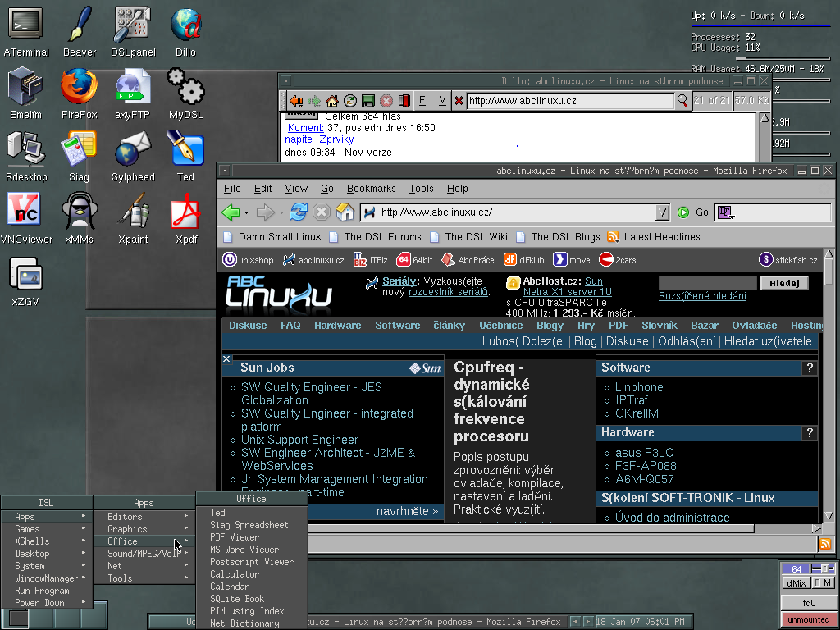
Task: Open Firefox back history dropdown arrow
Action: 246,212
